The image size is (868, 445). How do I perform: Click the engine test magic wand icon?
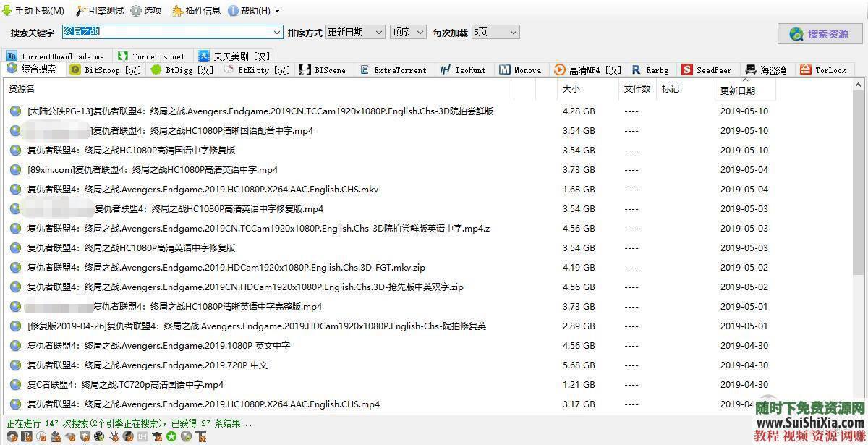tap(80, 10)
